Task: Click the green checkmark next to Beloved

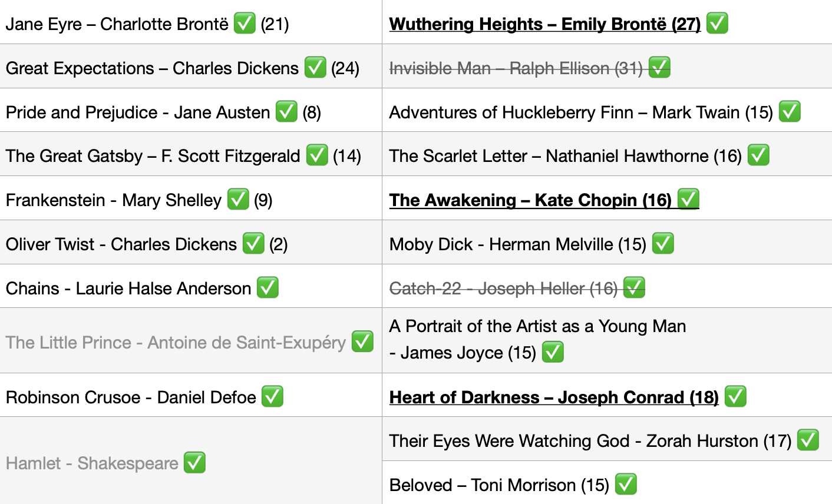Action: 626,484
